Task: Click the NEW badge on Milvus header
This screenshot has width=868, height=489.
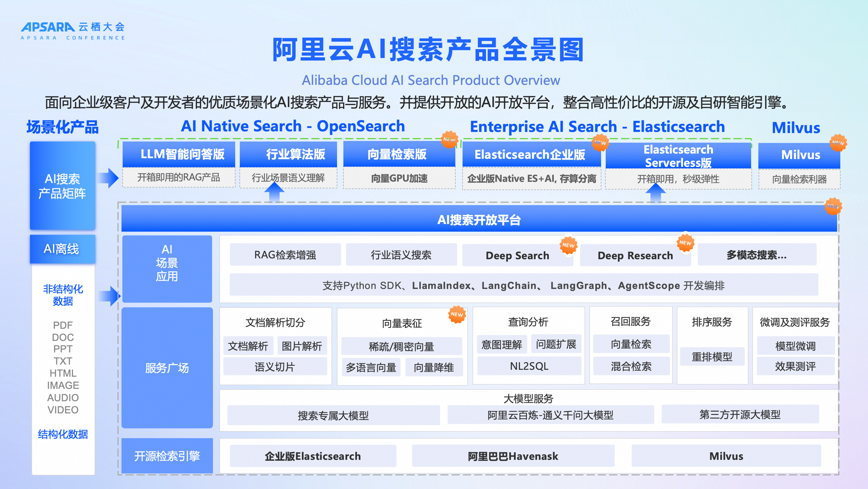Action: coord(838,143)
